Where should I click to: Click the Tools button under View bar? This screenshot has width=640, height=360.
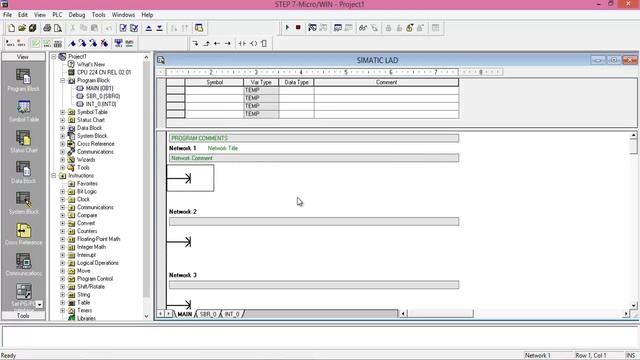tap(23, 316)
